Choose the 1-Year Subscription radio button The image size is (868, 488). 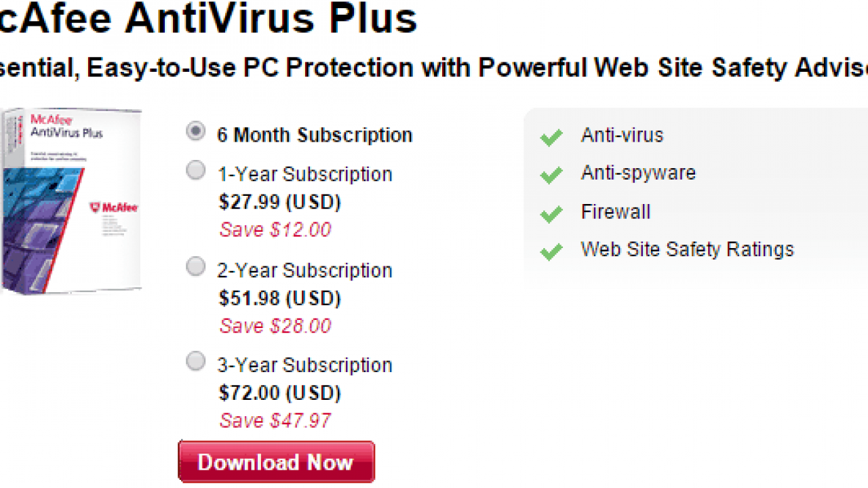click(195, 171)
